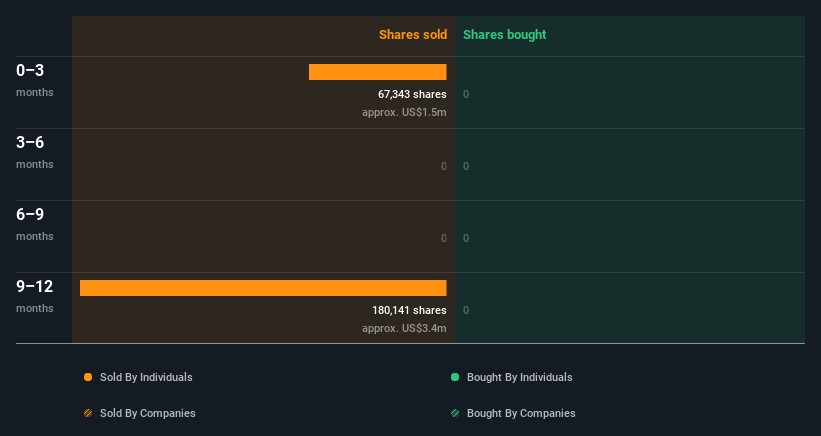This screenshot has height=436, width=821.
Task: Click the 9–12 months shares bought zero
Action: [x=466, y=310]
